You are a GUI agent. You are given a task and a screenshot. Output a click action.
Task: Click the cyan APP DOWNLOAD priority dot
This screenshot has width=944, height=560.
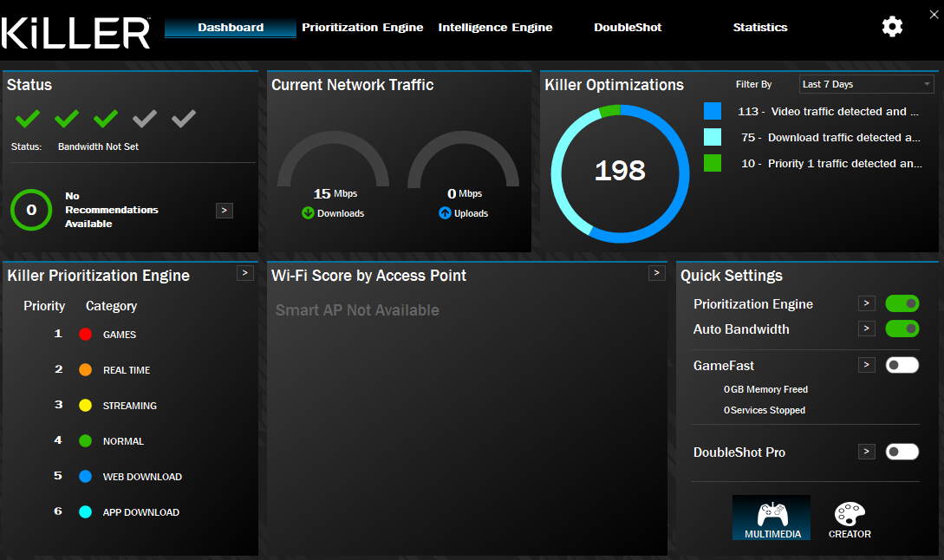pos(86,511)
